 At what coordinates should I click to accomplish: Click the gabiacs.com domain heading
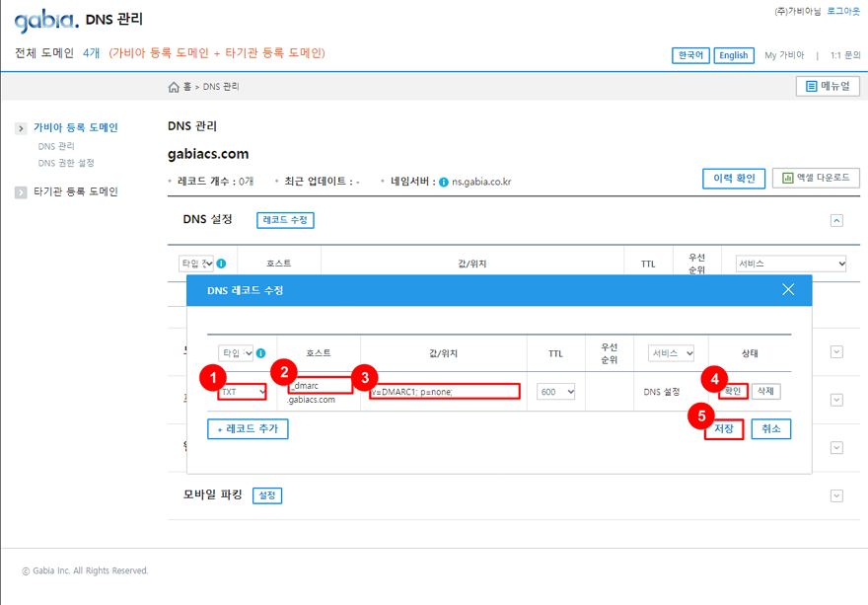pyautogui.click(x=208, y=154)
